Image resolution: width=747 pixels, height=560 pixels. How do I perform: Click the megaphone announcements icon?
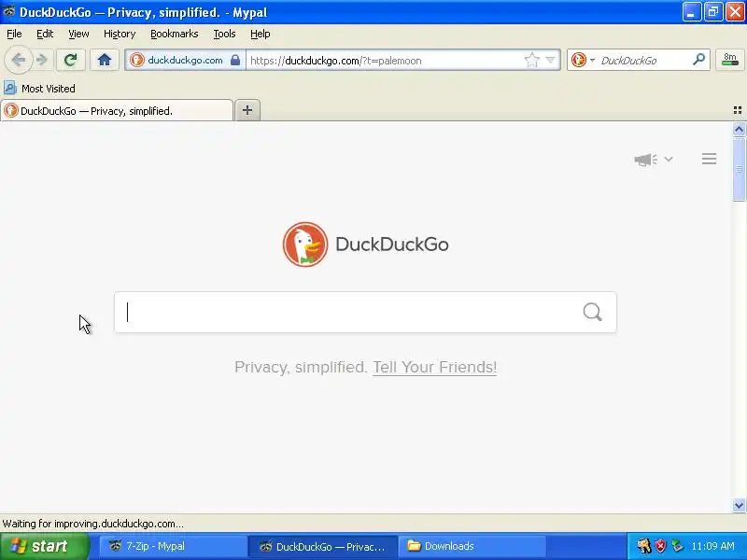[x=645, y=160]
